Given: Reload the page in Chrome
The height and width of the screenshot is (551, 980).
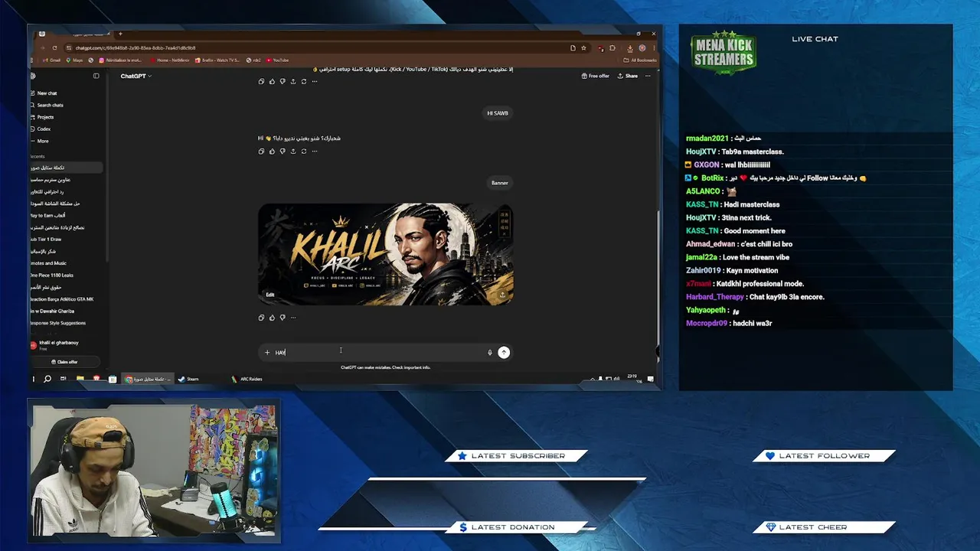Looking at the screenshot, I should click(54, 47).
